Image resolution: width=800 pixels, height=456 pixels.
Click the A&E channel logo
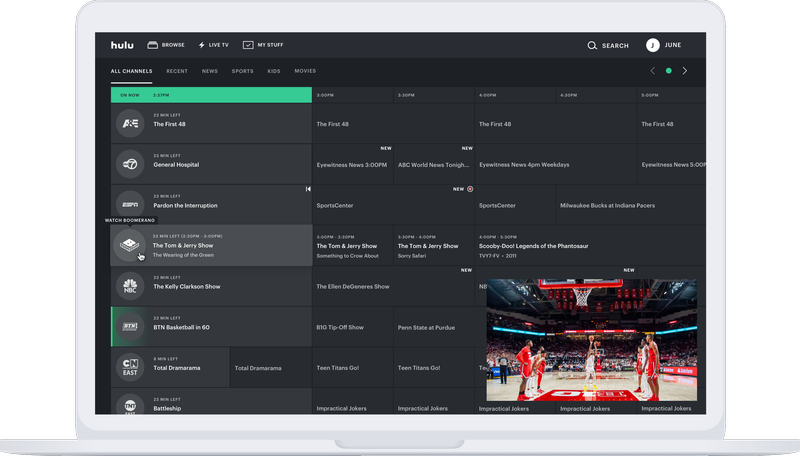coord(130,123)
